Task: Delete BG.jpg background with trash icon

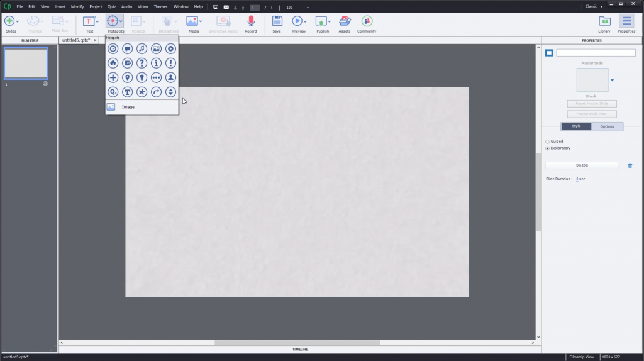Action: (x=630, y=165)
